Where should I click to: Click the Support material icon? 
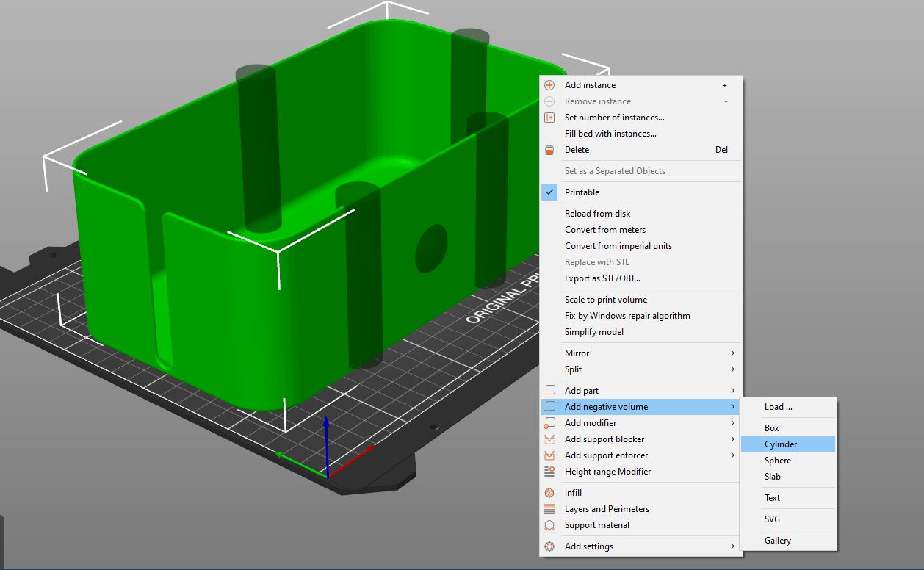pos(549,525)
